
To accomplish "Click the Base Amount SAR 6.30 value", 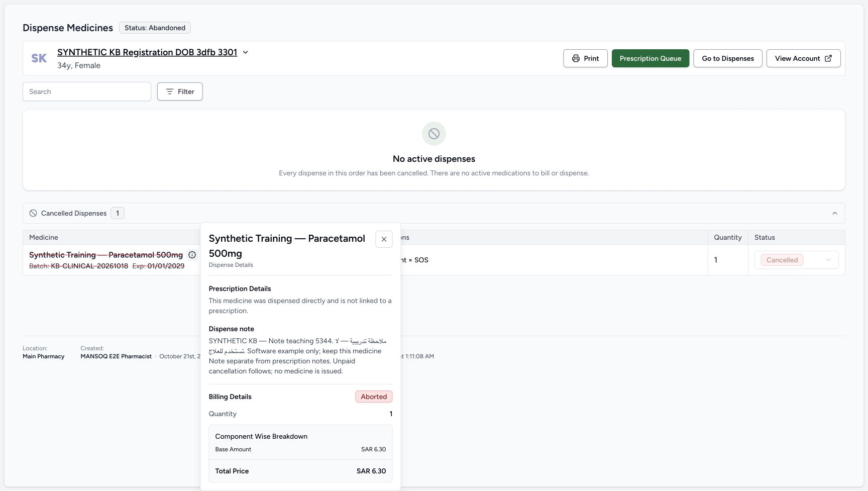I will coord(374,449).
